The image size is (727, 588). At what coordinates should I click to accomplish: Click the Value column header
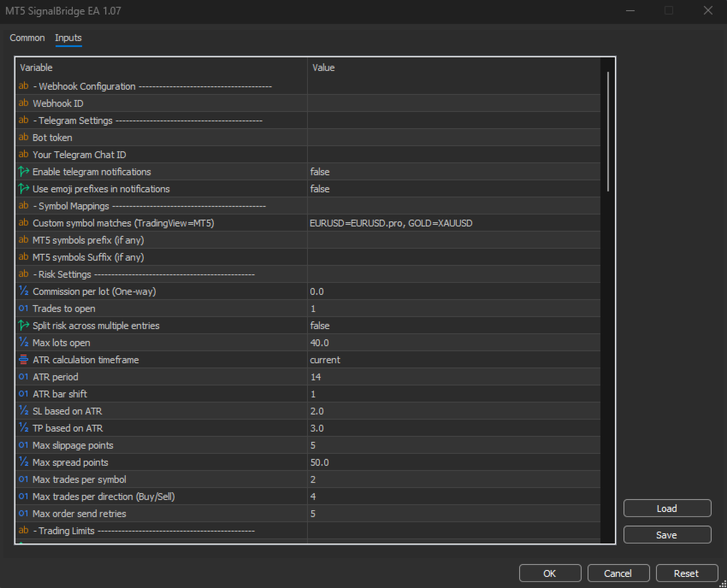point(454,68)
